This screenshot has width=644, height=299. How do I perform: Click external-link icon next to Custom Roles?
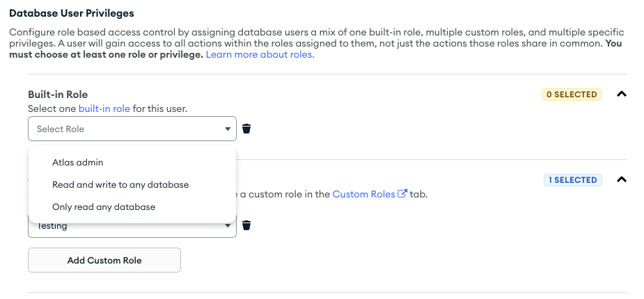tap(402, 194)
